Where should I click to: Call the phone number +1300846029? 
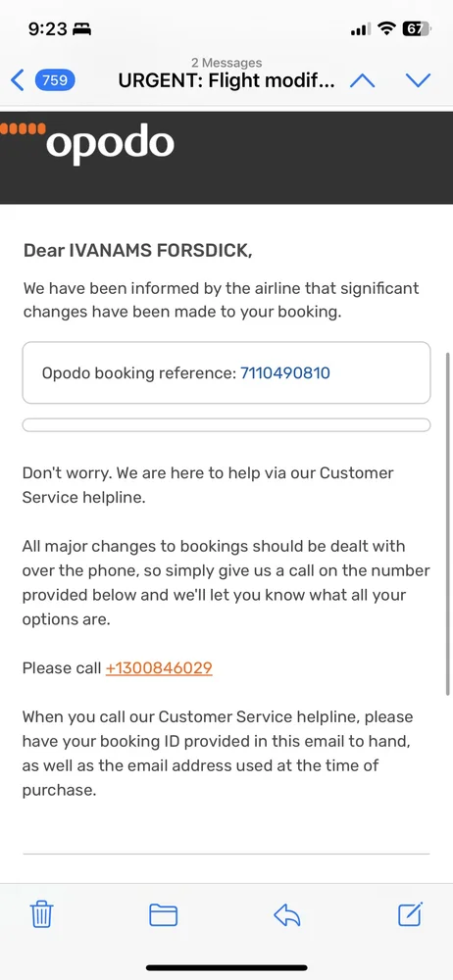(x=159, y=668)
